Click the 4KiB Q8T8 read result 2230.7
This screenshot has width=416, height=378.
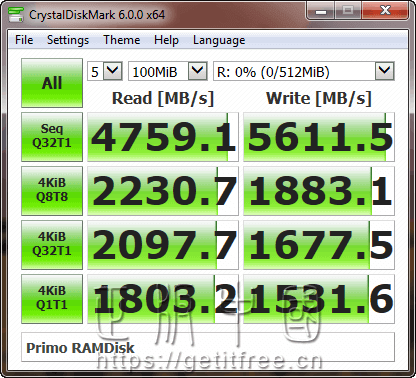pyautogui.click(x=163, y=191)
